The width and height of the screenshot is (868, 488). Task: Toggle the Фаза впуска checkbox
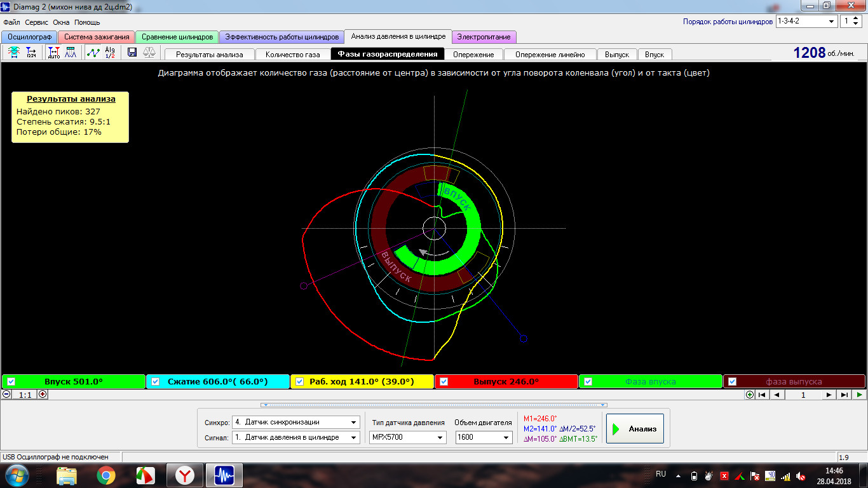click(x=588, y=381)
